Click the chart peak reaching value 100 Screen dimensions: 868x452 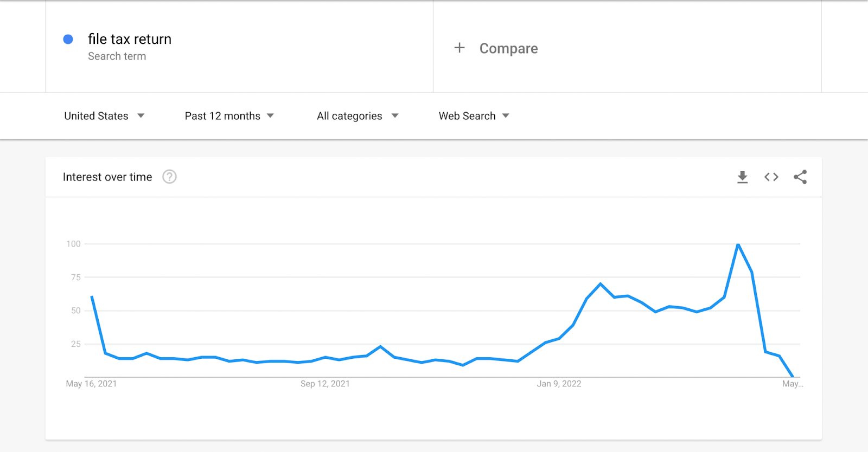click(738, 244)
